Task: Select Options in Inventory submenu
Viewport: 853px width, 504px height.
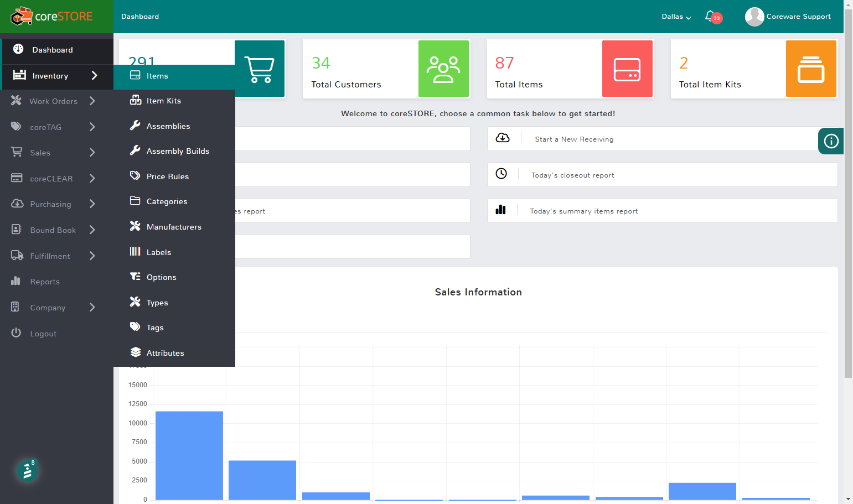Action: tap(174, 277)
